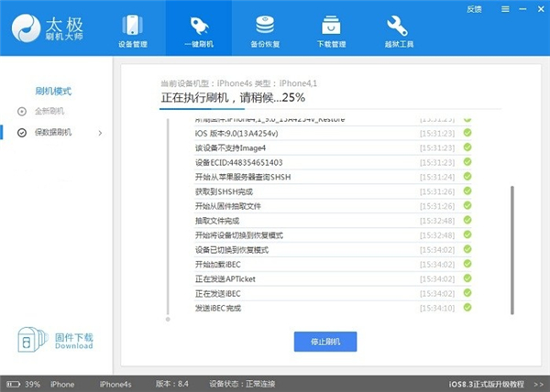550x392 pixels.
Task: Click the 设备ECID:448354651403 log entry
Action: click(x=240, y=162)
